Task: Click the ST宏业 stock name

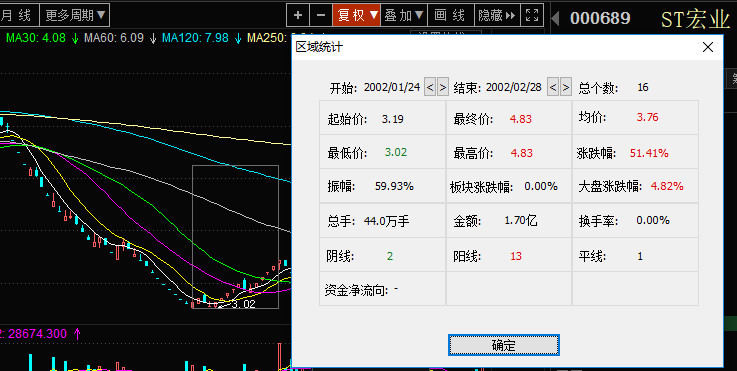Action: coord(695,20)
